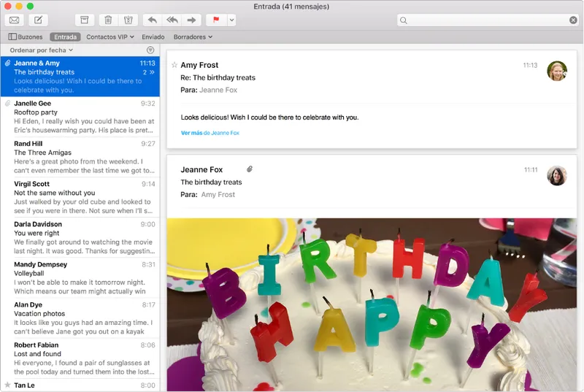
Task: Open the Enviado mailbox
Action: [x=153, y=36]
